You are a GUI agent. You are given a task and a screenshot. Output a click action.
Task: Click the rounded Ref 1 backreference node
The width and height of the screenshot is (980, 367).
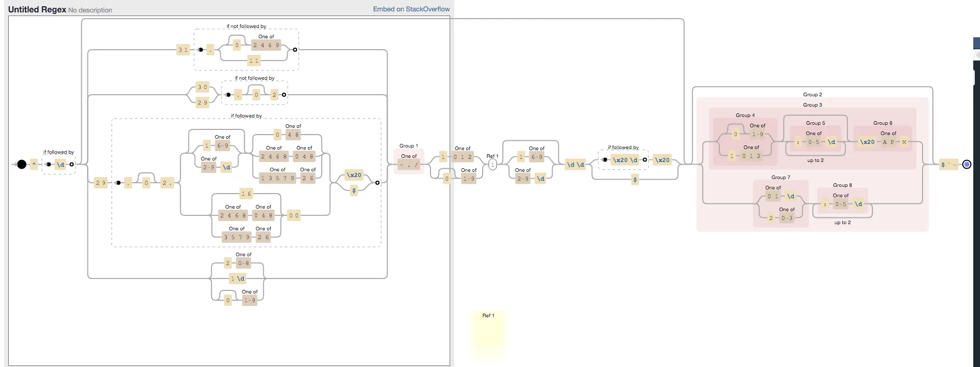pos(492,165)
